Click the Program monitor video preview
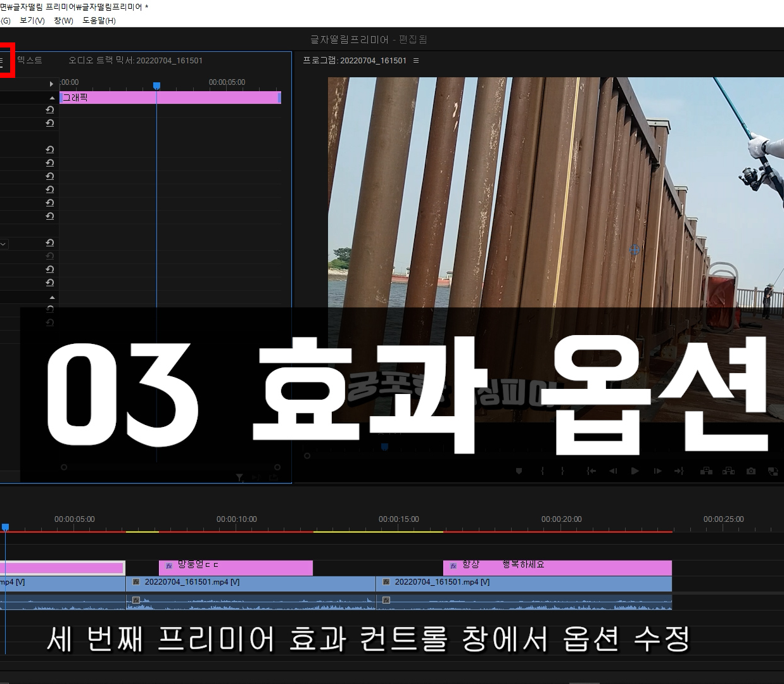 pyautogui.click(x=556, y=250)
